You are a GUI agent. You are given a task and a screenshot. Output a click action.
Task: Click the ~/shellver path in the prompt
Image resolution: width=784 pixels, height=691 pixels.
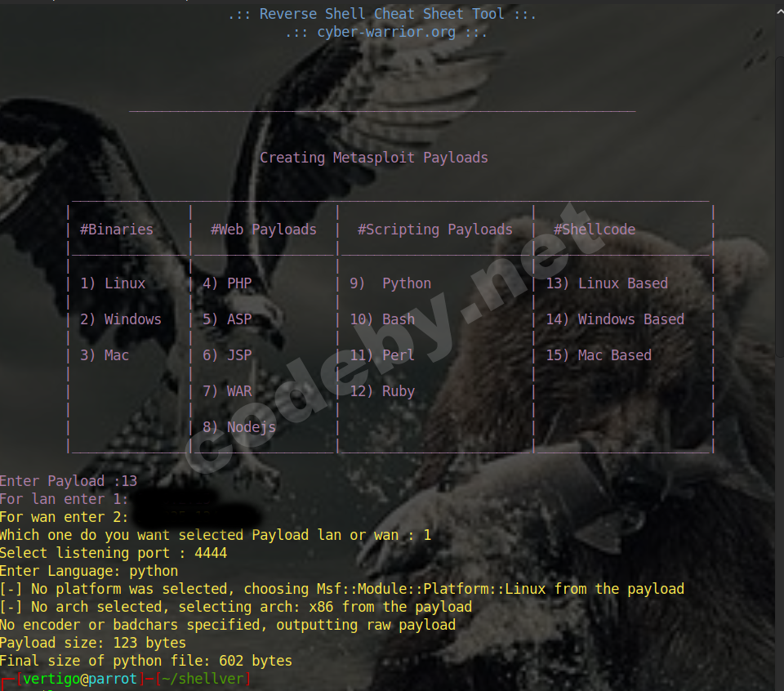203,679
